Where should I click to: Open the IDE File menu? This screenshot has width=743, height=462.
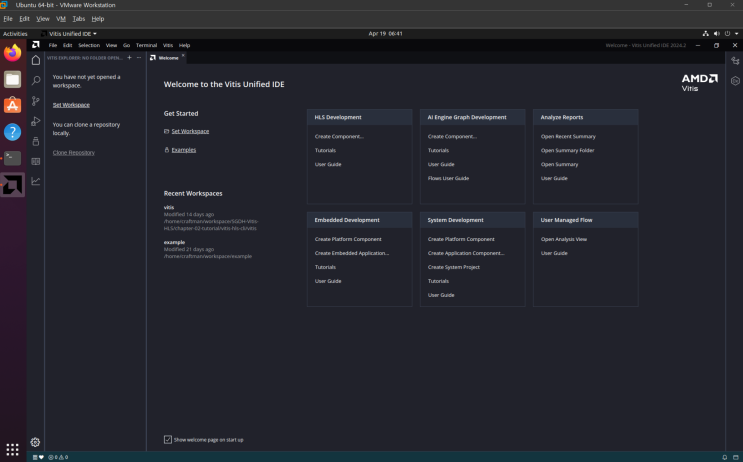[x=53, y=45]
